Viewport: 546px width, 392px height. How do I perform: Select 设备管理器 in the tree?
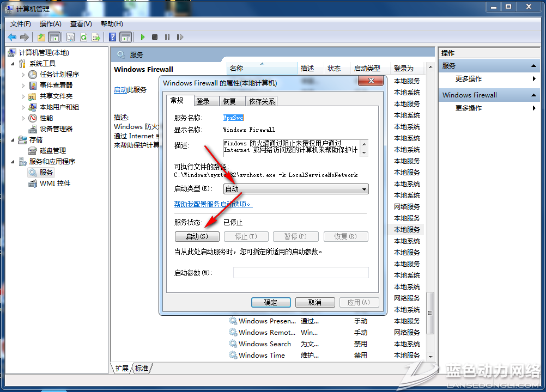point(56,128)
